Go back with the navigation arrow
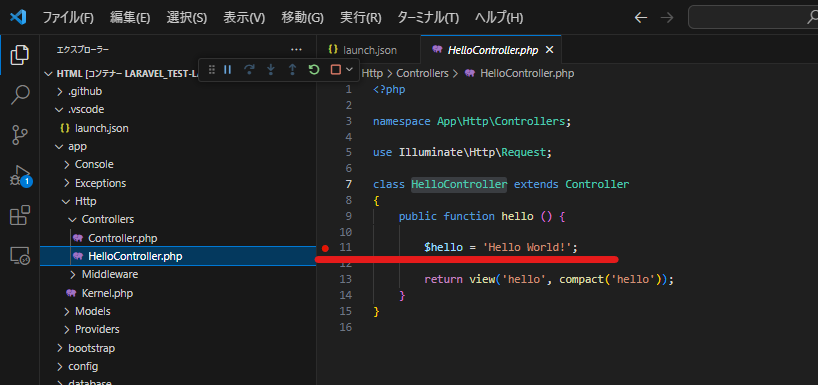 pos(641,18)
